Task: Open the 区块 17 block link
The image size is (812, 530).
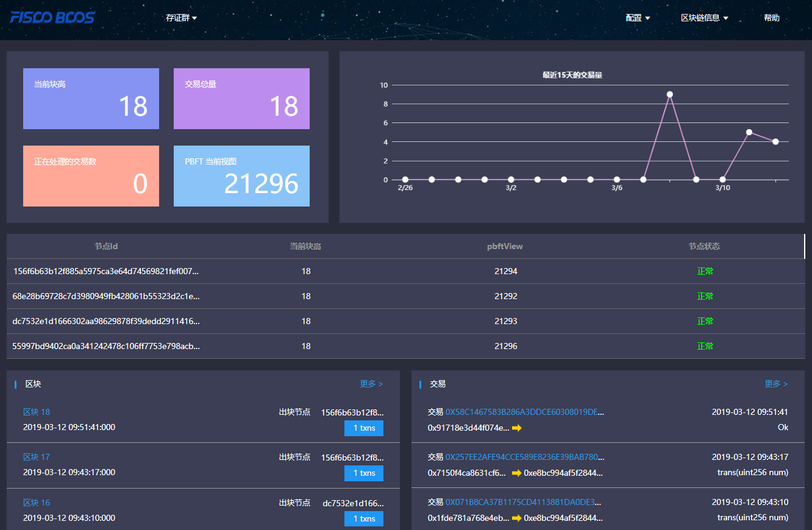Action: coord(37,457)
